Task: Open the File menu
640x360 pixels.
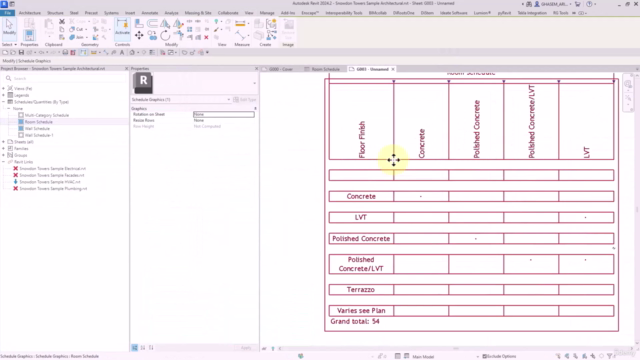Action: pyautogui.click(x=7, y=13)
